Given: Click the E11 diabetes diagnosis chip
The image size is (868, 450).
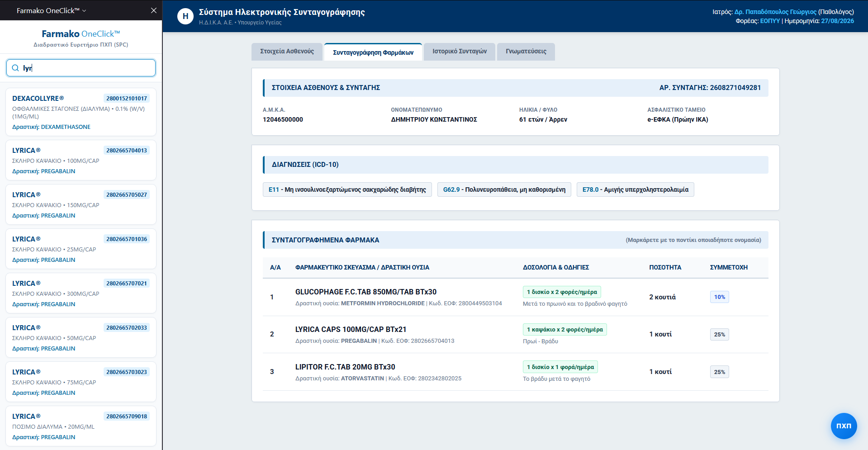Looking at the screenshot, I should 347,189.
